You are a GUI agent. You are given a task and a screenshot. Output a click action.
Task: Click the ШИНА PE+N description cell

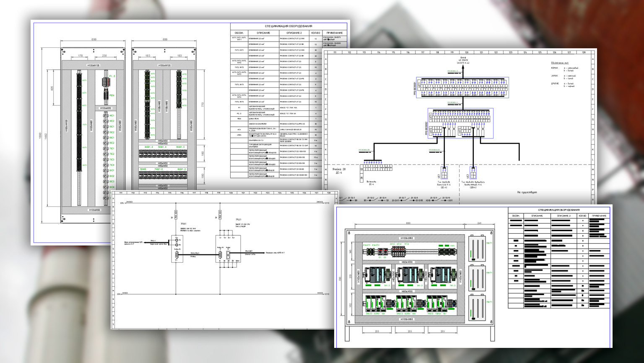click(263, 119)
